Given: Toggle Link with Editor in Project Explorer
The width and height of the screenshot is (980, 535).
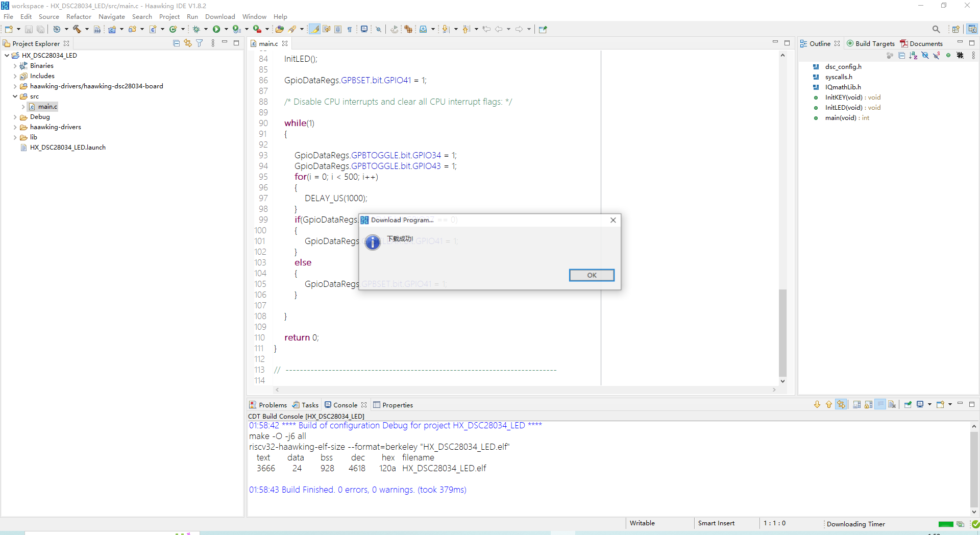Looking at the screenshot, I should (188, 43).
